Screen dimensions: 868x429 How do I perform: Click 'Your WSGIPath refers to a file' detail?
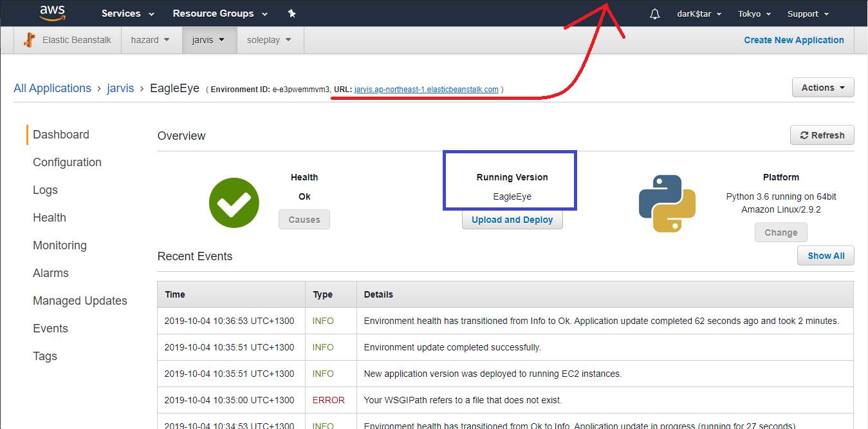(463, 400)
